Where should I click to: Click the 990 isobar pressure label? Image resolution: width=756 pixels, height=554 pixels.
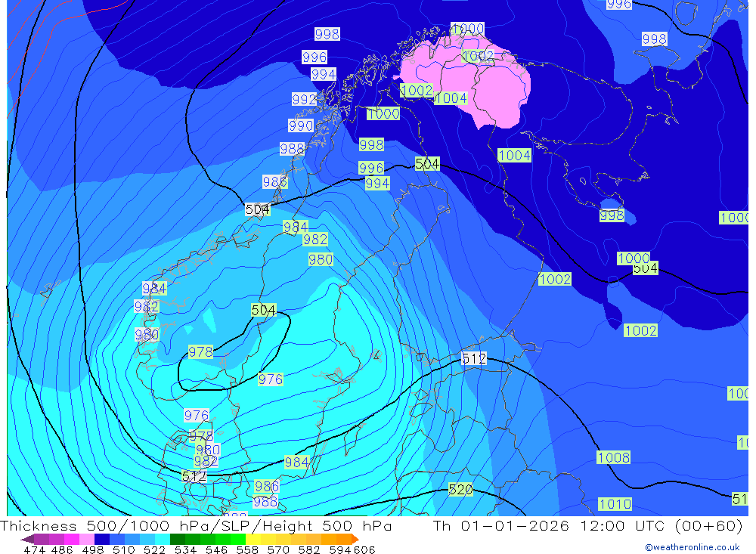tap(301, 126)
